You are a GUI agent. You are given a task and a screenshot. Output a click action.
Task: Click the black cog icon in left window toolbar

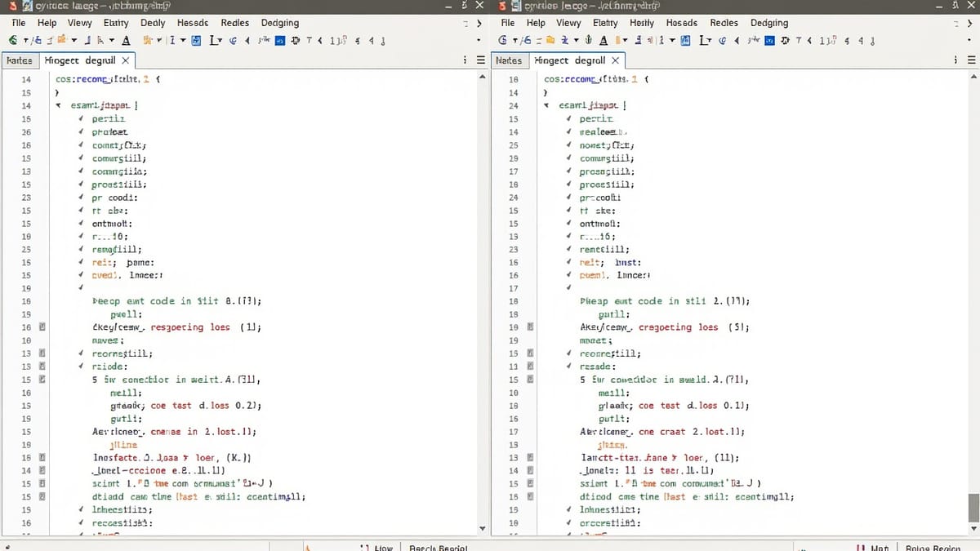click(296, 41)
